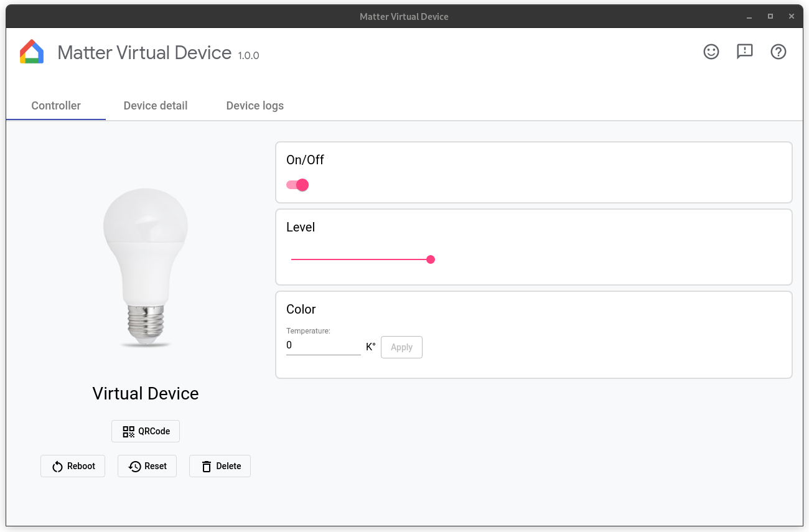809x532 pixels.
Task: Switch to the Controller tab
Action: pos(56,106)
